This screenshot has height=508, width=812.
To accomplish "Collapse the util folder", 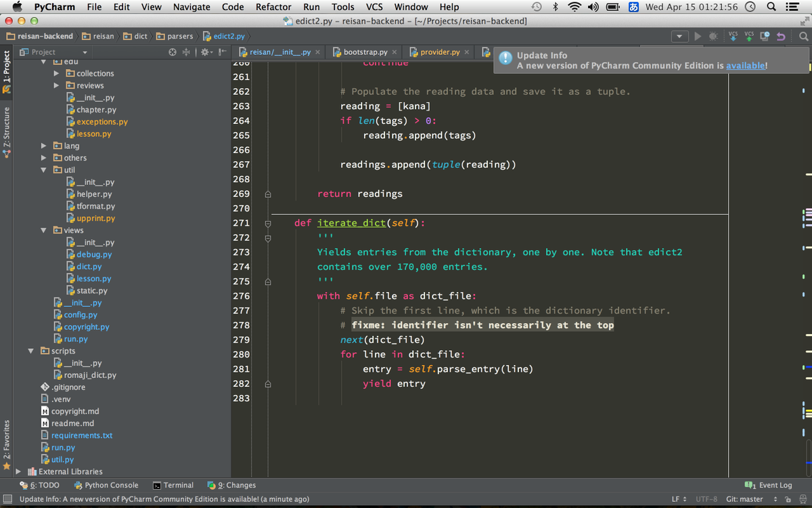I will coord(44,170).
